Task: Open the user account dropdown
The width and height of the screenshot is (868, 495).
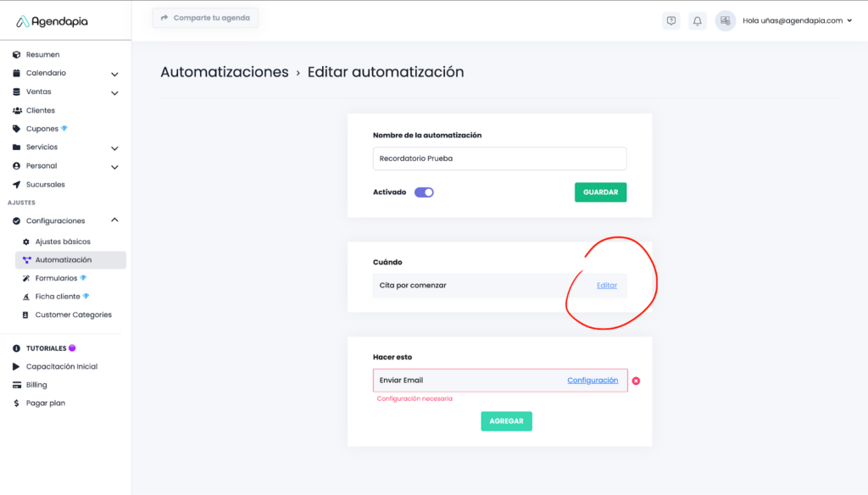Action: pos(797,21)
